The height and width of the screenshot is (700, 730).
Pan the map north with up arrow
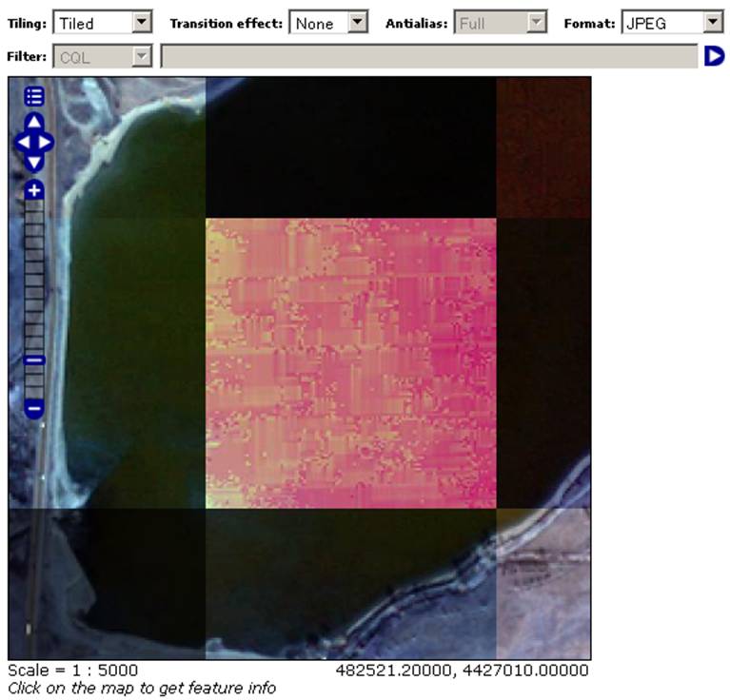[x=34, y=122]
